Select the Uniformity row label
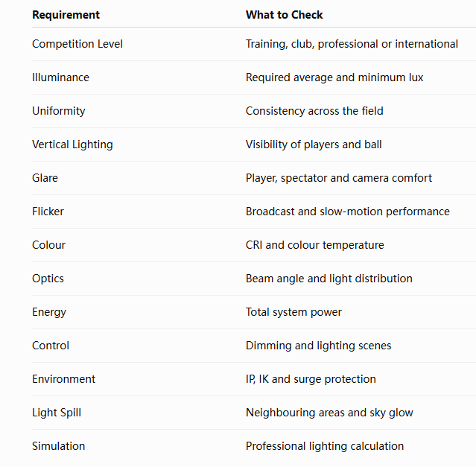The image size is (476, 467). pyautogui.click(x=59, y=111)
